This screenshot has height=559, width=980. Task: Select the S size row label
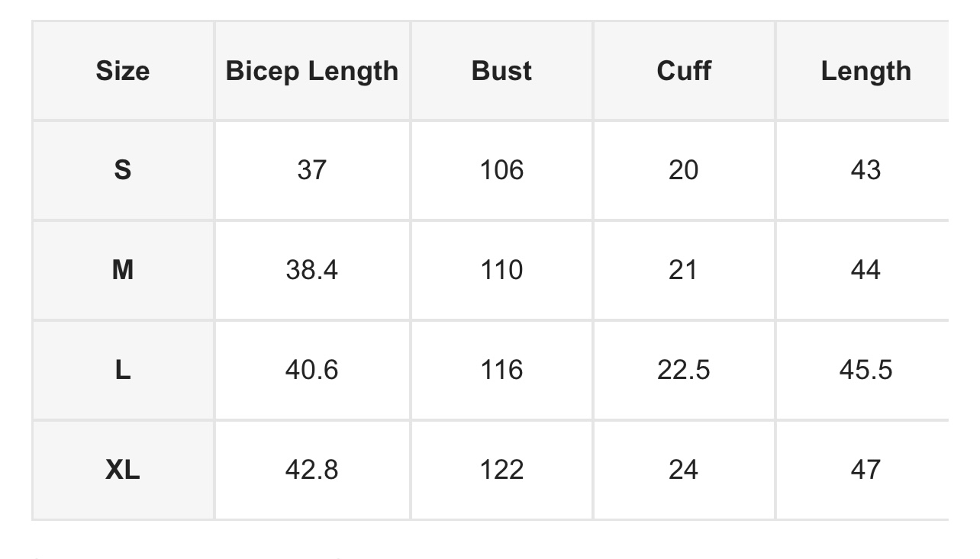click(x=123, y=170)
